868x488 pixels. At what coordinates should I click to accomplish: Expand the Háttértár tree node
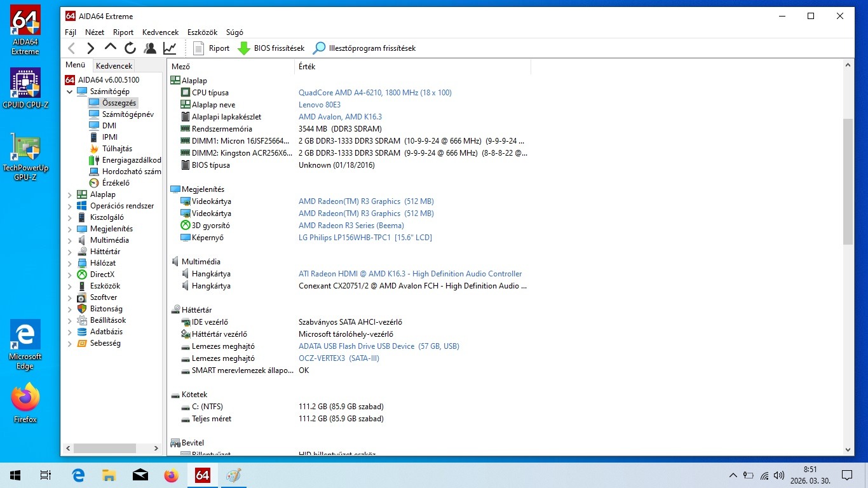click(70, 252)
